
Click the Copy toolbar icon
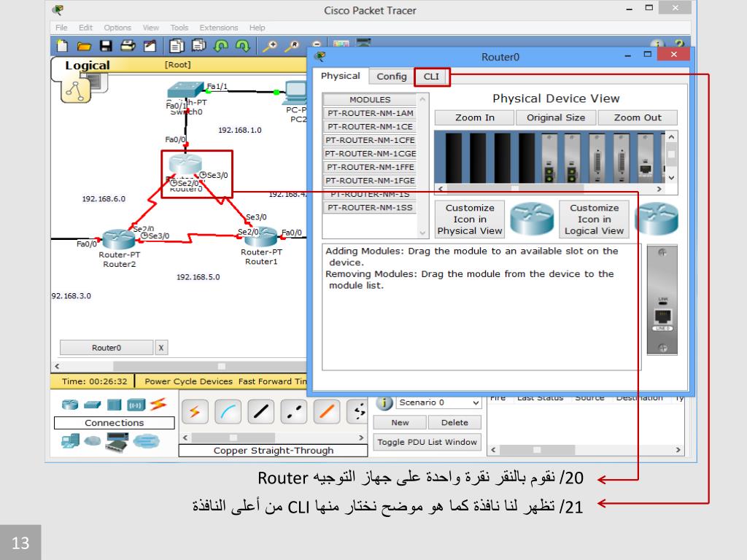coord(177,46)
